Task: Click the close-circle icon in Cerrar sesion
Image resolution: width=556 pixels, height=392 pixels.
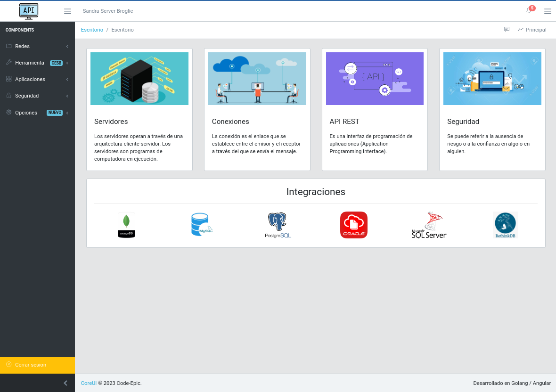Action: 9,364
